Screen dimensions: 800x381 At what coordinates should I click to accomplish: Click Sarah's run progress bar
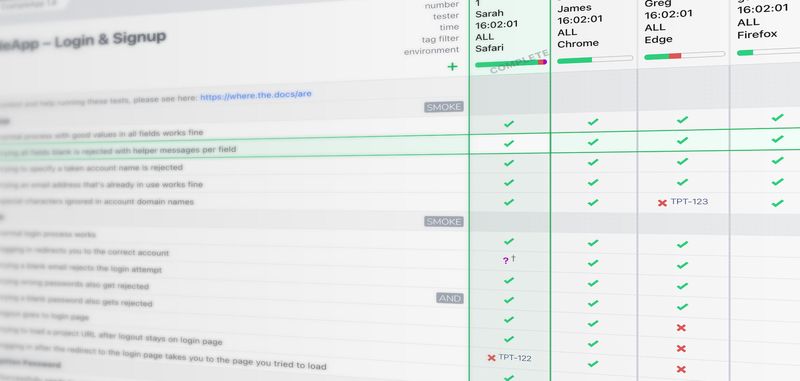pyautogui.click(x=511, y=63)
